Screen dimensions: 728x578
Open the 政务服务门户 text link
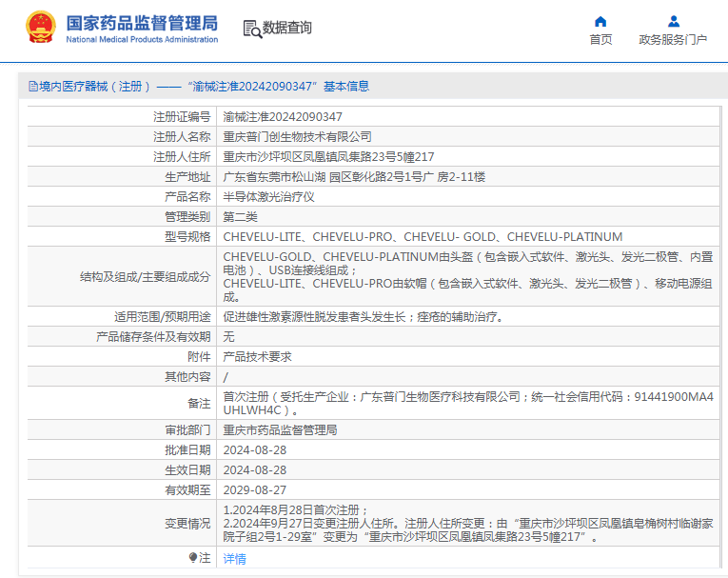(673, 40)
